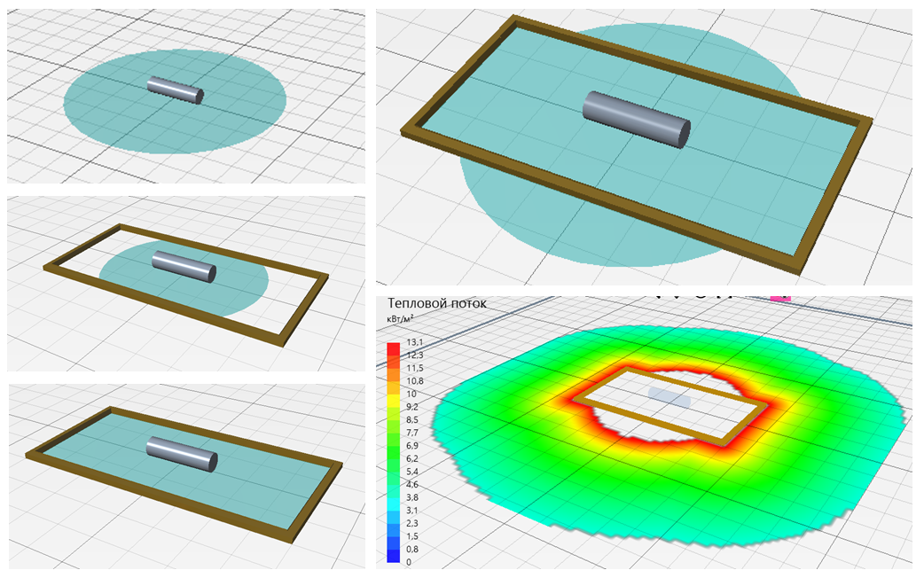Click the red top of the color scale
Image resolution: width=924 pixels, height=578 pixels.
pyautogui.click(x=393, y=348)
